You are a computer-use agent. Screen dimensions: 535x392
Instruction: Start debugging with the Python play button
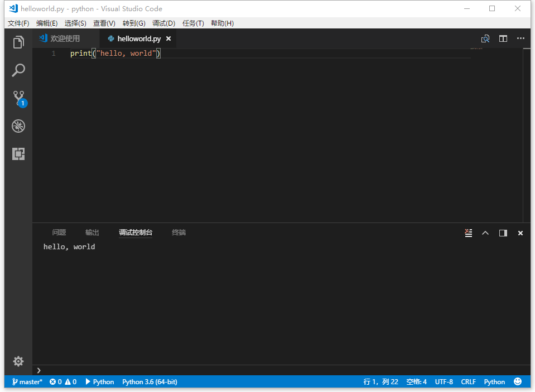pos(99,382)
